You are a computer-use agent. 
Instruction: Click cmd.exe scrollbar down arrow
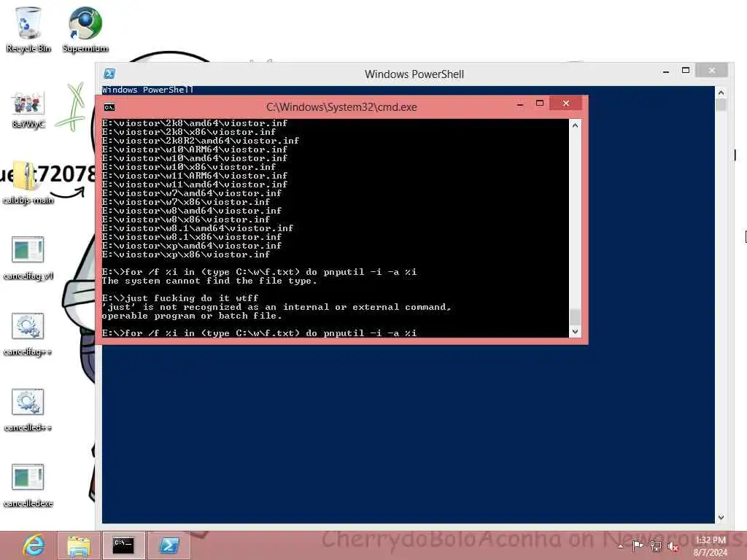pyautogui.click(x=575, y=332)
